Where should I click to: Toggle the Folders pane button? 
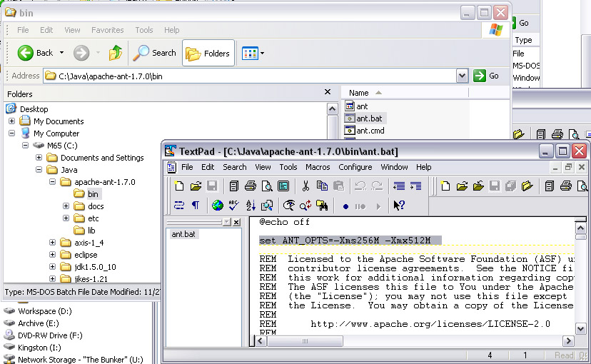pyautogui.click(x=208, y=53)
